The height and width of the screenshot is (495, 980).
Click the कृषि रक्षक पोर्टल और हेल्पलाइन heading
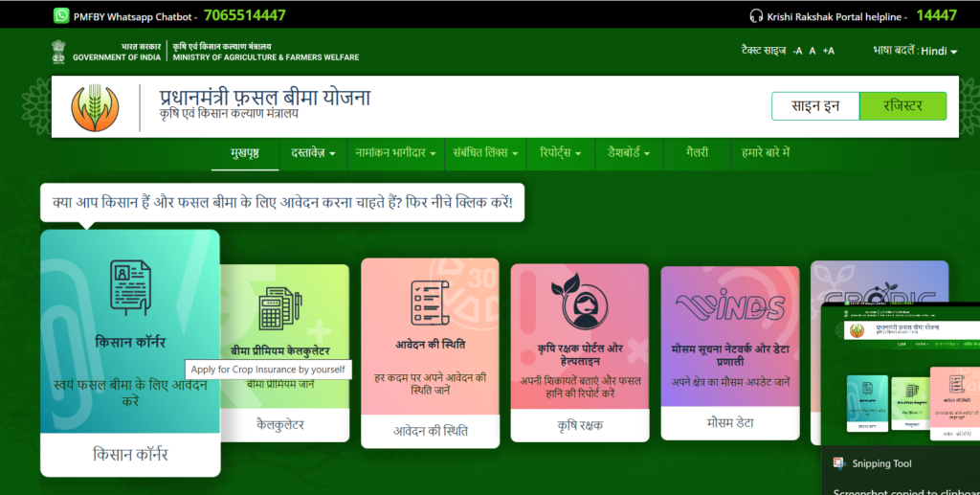(580, 354)
